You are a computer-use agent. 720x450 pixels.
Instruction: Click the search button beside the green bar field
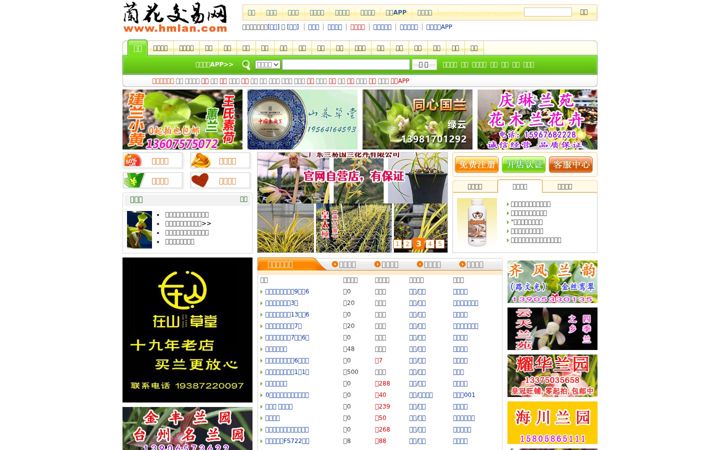click(x=424, y=65)
